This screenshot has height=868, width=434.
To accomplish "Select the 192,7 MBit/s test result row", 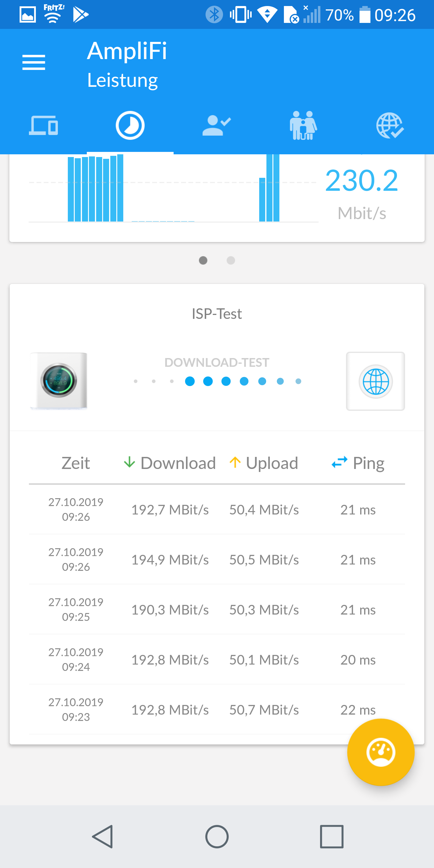I will pos(217,509).
